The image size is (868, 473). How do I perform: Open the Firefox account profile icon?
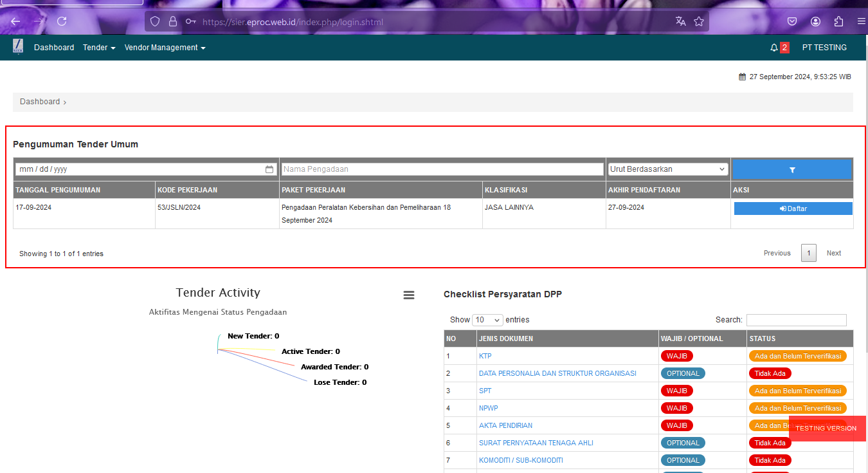tap(815, 21)
